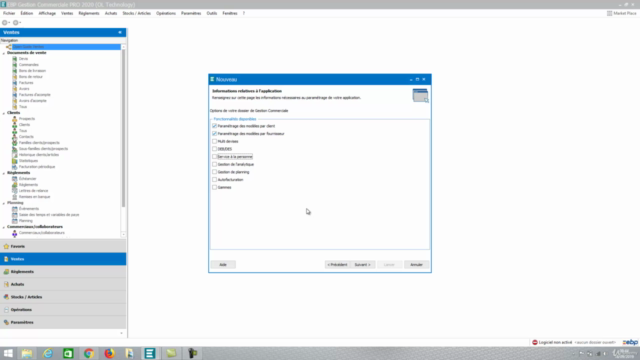Collapse the Commerciaux/collaborateurs group
640x360 pixels.
pyautogui.click(x=4, y=227)
